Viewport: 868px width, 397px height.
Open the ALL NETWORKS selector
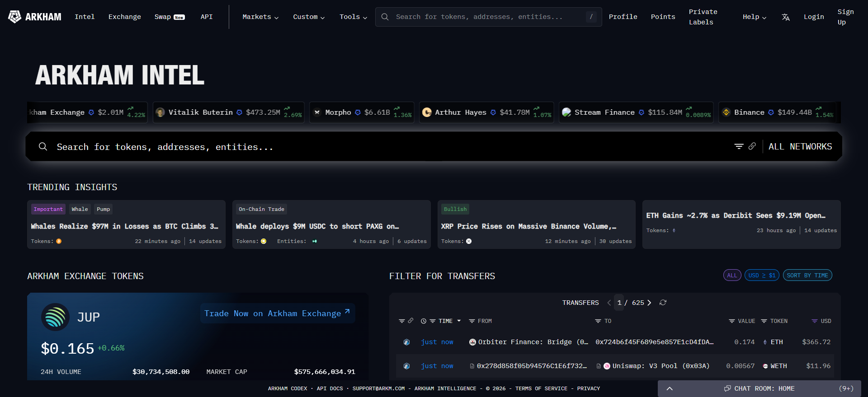tap(800, 146)
